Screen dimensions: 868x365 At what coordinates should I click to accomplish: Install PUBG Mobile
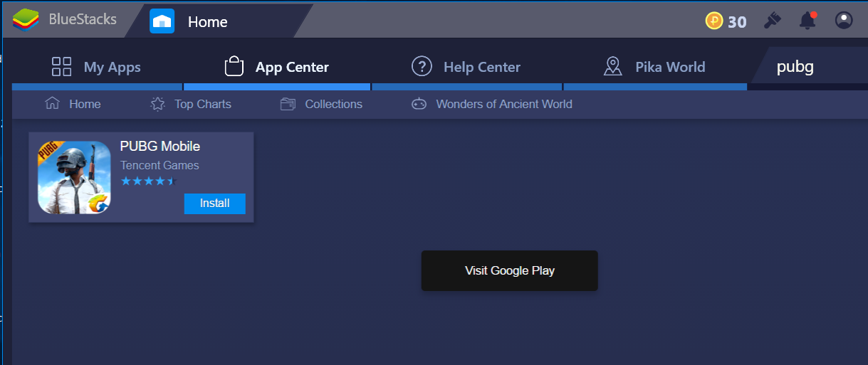click(x=214, y=203)
